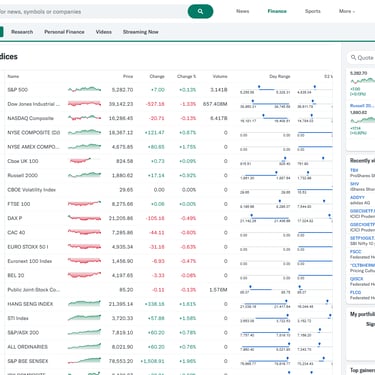Open the Dow Jones Industrial index link
This screenshot has height=375, width=375.
coord(34,104)
